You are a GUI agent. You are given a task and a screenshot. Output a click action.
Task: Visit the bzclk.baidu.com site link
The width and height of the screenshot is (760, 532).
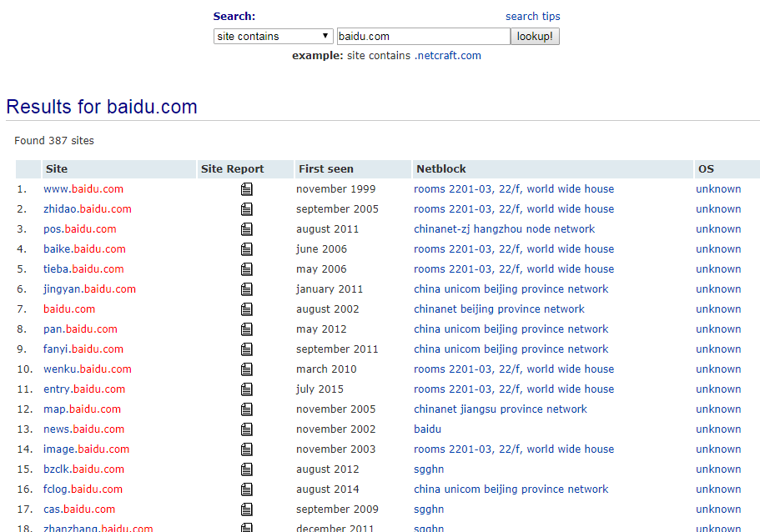coord(84,469)
